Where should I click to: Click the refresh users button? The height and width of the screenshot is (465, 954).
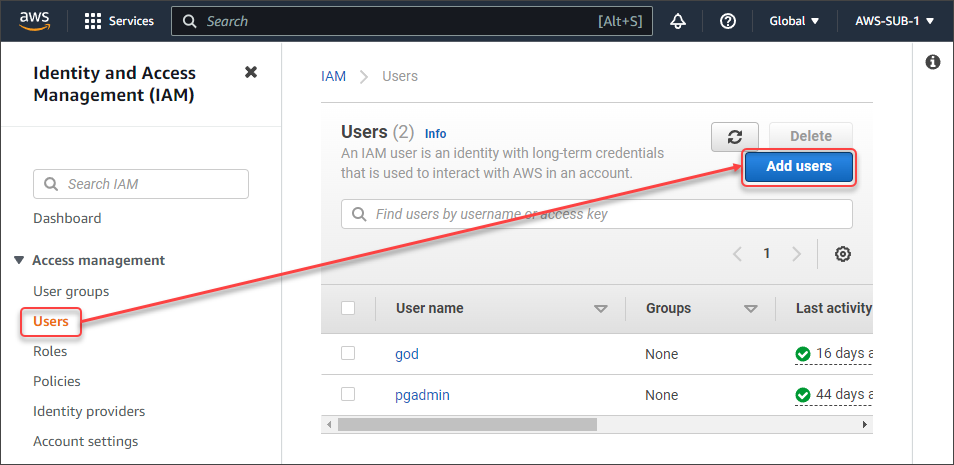point(735,137)
